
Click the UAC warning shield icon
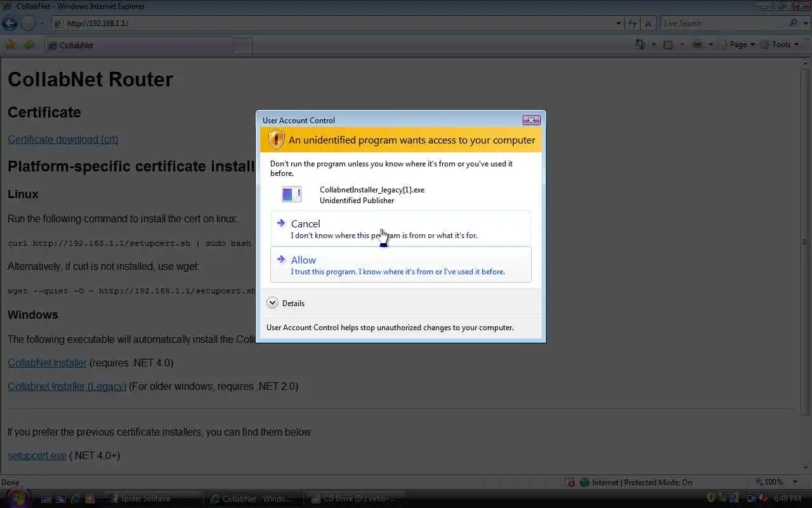point(276,140)
